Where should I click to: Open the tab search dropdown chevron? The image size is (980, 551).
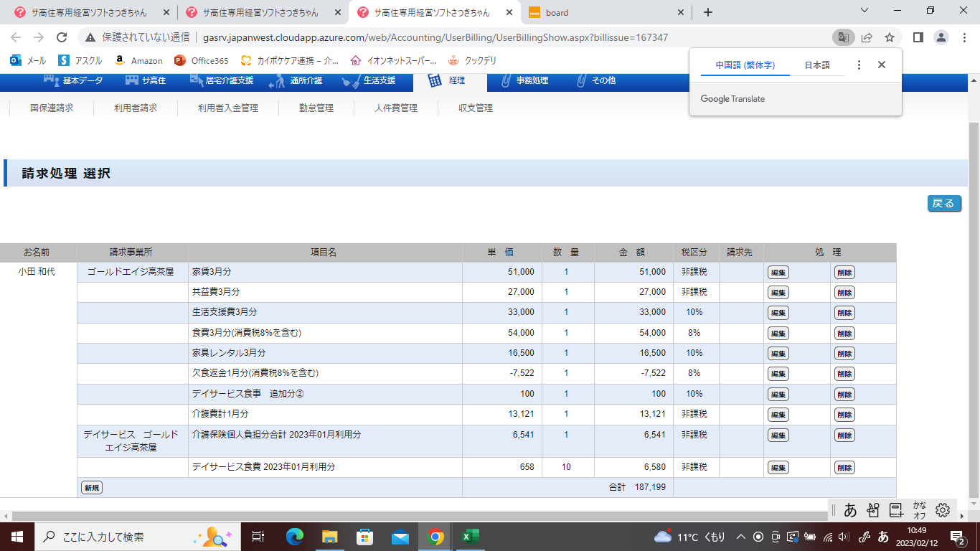tap(864, 11)
